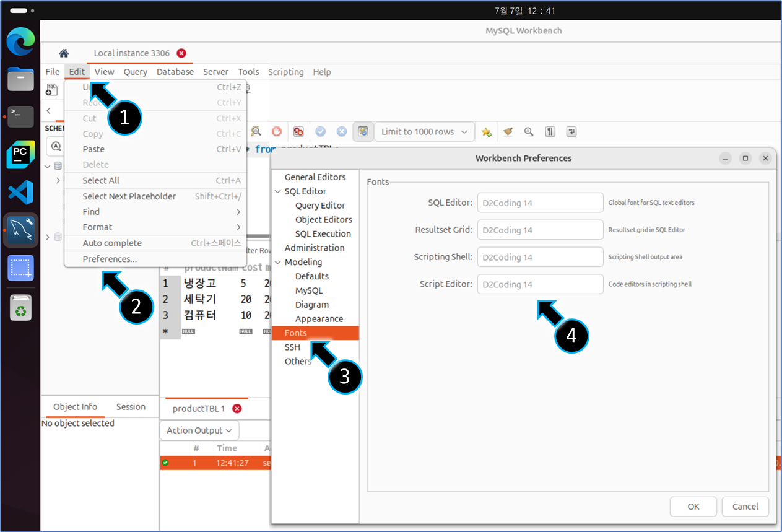Expand the Find submenu in Edit menu
Image resolution: width=782 pixels, height=532 pixels.
click(238, 212)
